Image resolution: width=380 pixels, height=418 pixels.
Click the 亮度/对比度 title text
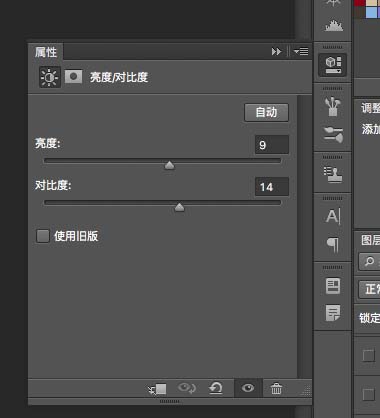[119, 77]
